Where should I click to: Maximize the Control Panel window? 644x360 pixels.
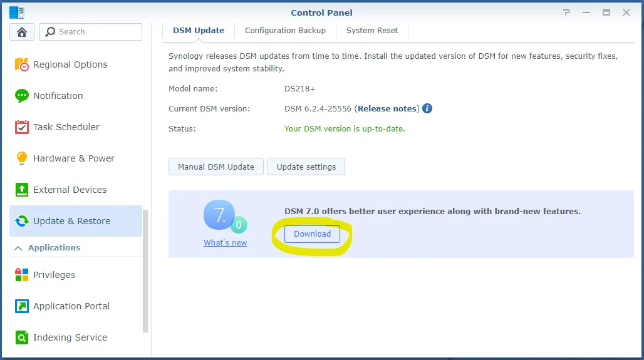[606, 13]
